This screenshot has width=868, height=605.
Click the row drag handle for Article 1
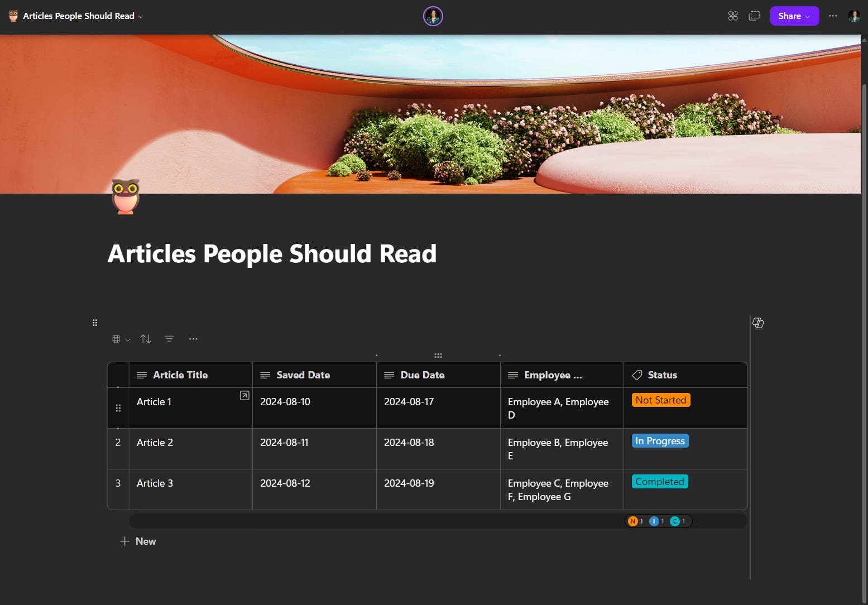tap(118, 408)
